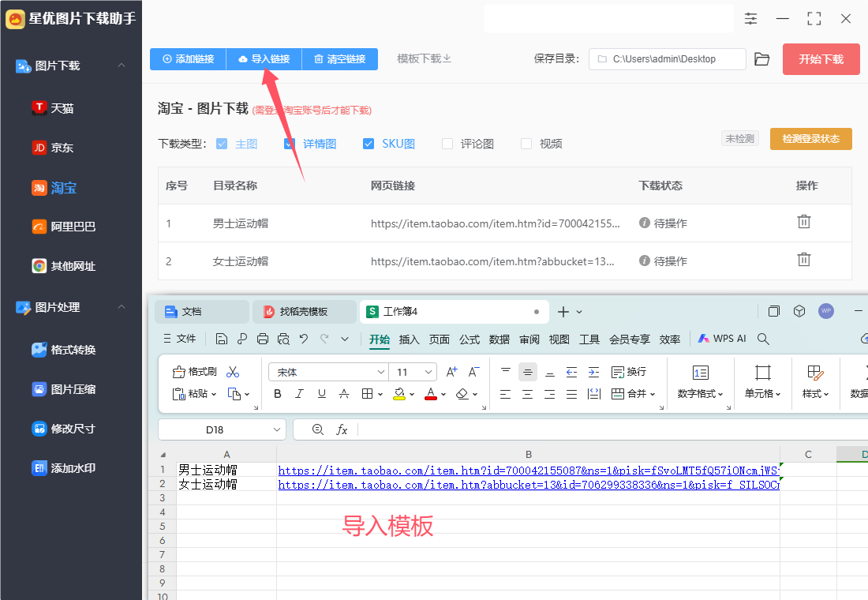Click the WPS AI button
The image size is (868, 600).
pyautogui.click(x=722, y=339)
